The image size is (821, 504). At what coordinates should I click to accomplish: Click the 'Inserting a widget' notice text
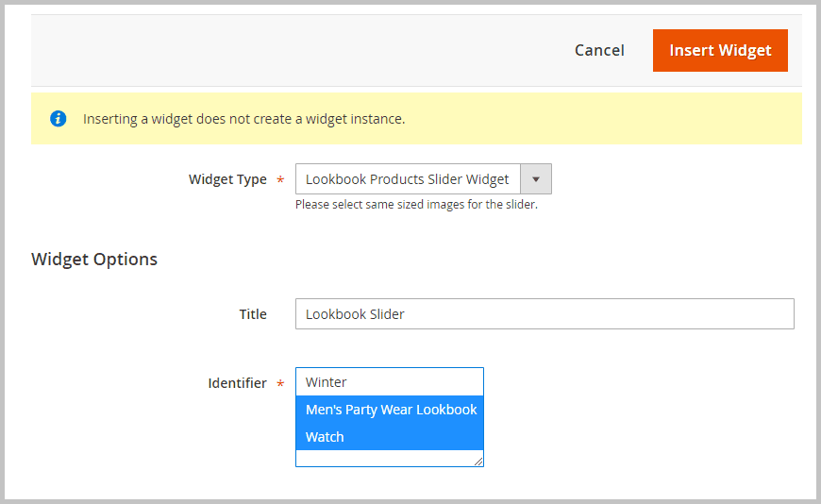(x=244, y=119)
